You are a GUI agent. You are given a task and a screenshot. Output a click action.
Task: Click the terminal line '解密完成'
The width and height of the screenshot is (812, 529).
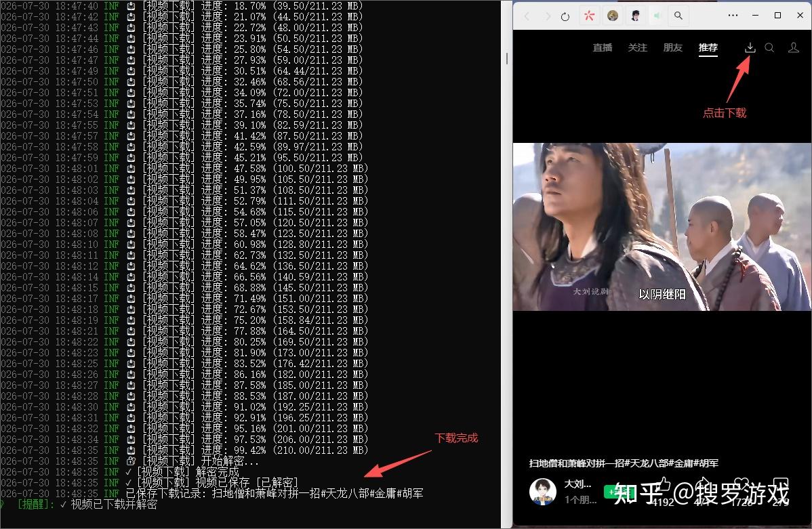[120, 471]
